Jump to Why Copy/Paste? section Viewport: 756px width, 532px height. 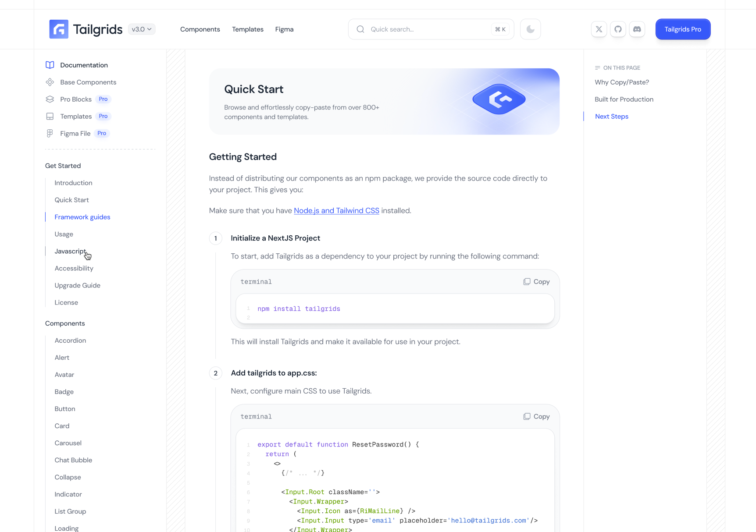click(x=622, y=82)
